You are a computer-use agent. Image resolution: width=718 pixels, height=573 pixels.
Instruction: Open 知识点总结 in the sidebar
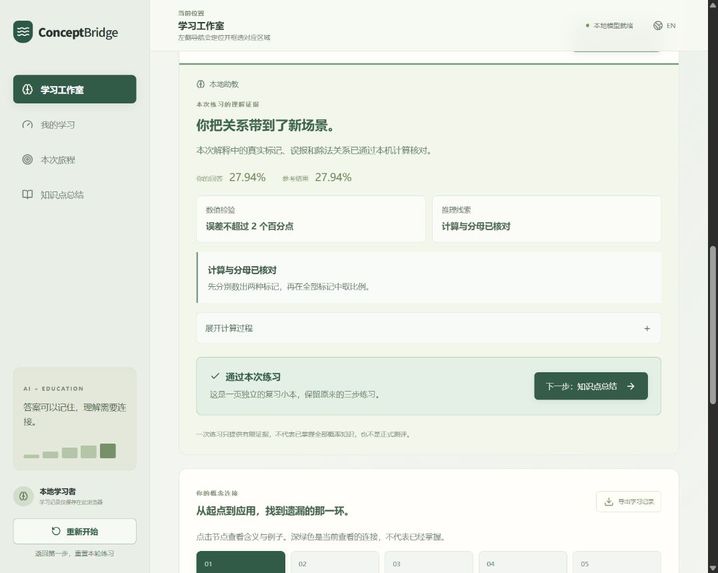pos(75,195)
